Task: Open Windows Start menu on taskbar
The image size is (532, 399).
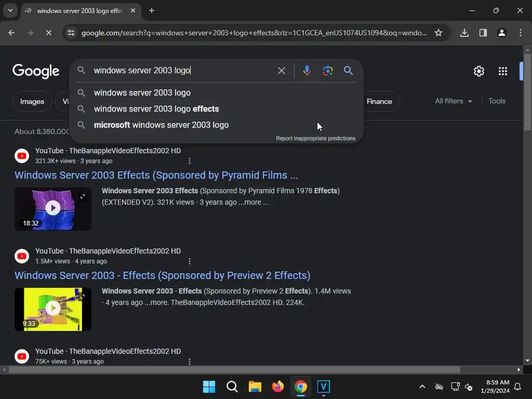Action: pyautogui.click(x=209, y=387)
